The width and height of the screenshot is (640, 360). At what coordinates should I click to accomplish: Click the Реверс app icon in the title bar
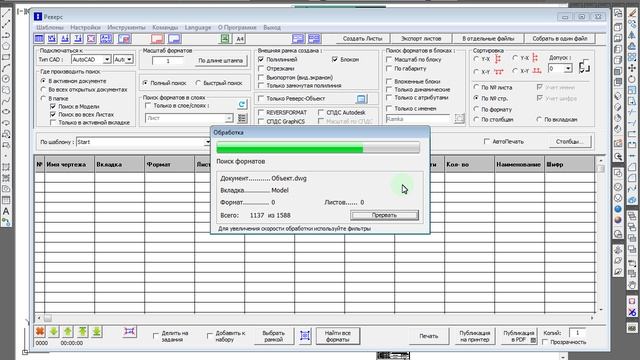tap(38, 16)
